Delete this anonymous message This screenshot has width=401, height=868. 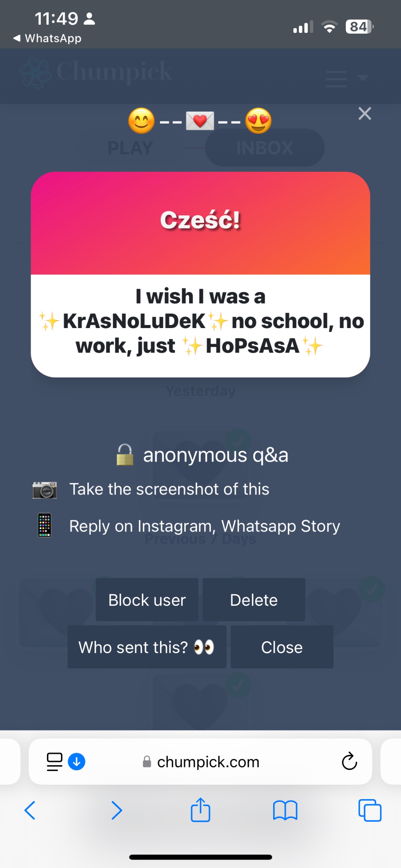[254, 600]
